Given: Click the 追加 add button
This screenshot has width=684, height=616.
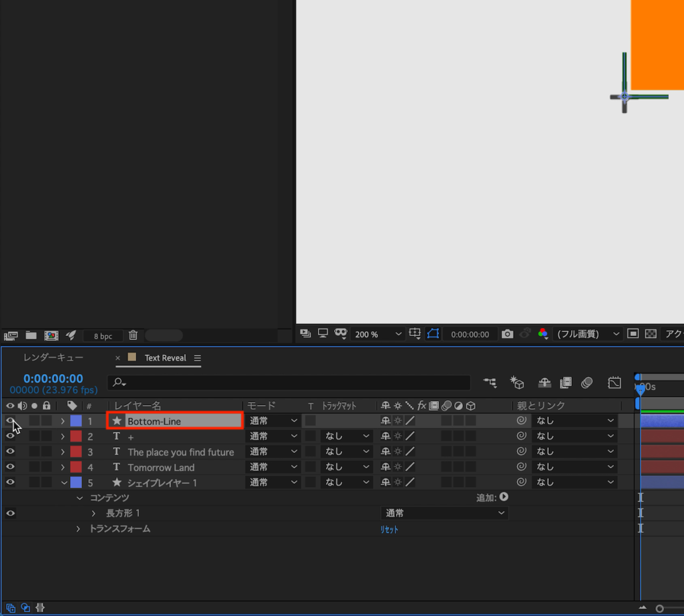Looking at the screenshot, I should (504, 497).
